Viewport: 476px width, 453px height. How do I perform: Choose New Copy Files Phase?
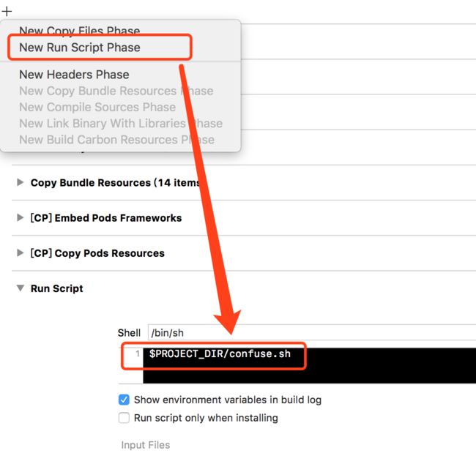tap(80, 31)
